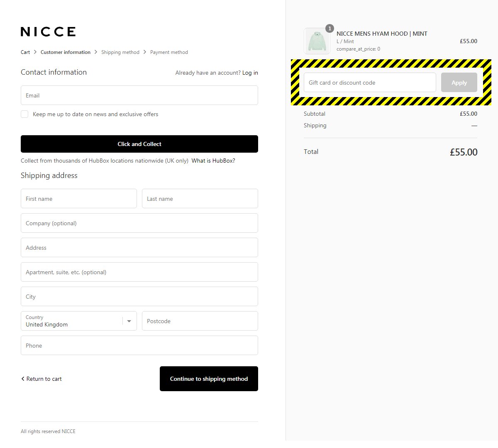Click the 'All rights reserved NICCE' footer text
Viewport: 498px width, 448px height.
tap(48, 431)
